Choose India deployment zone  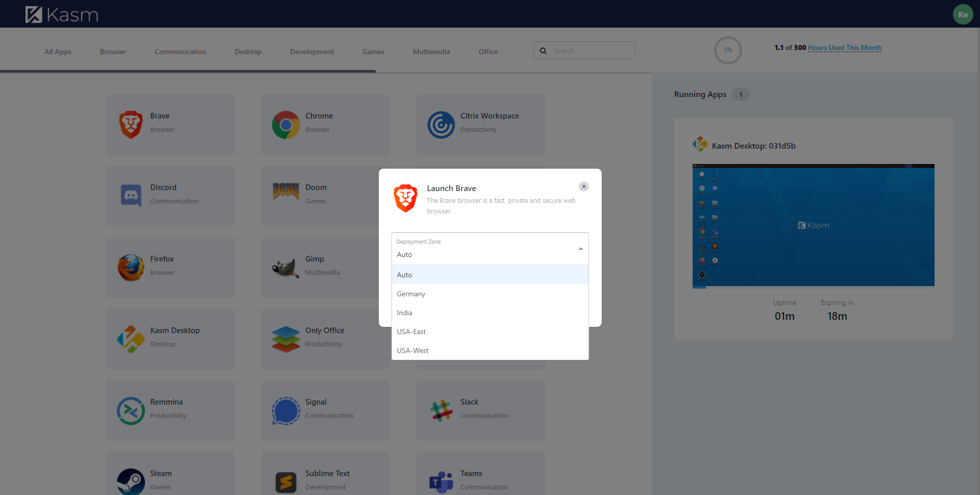(490, 313)
